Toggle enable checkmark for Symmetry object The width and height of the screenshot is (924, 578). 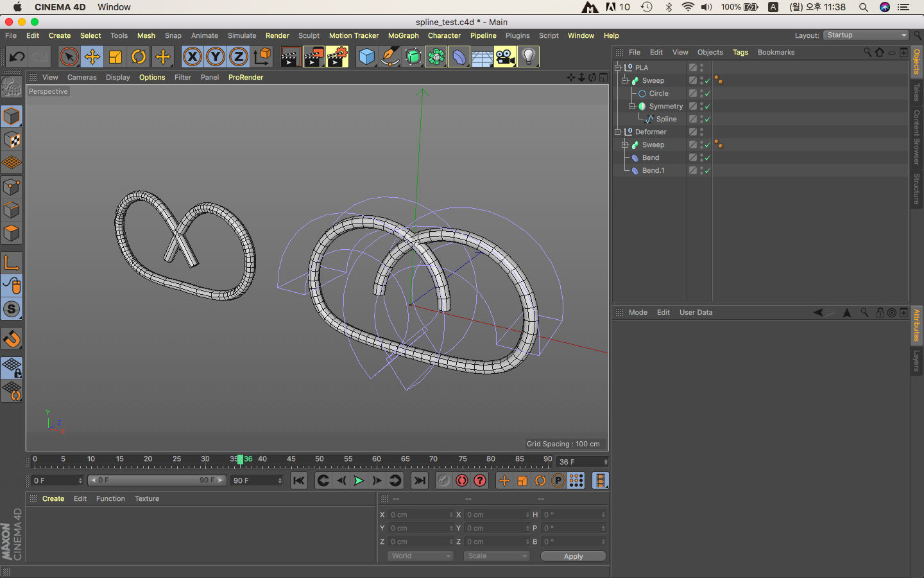pyautogui.click(x=707, y=107)
